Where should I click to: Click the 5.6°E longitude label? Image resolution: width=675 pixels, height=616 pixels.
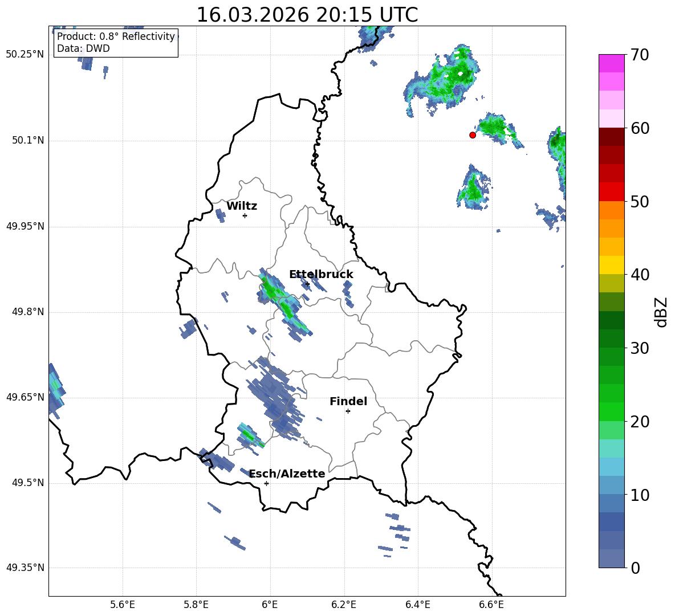[123, 605]
